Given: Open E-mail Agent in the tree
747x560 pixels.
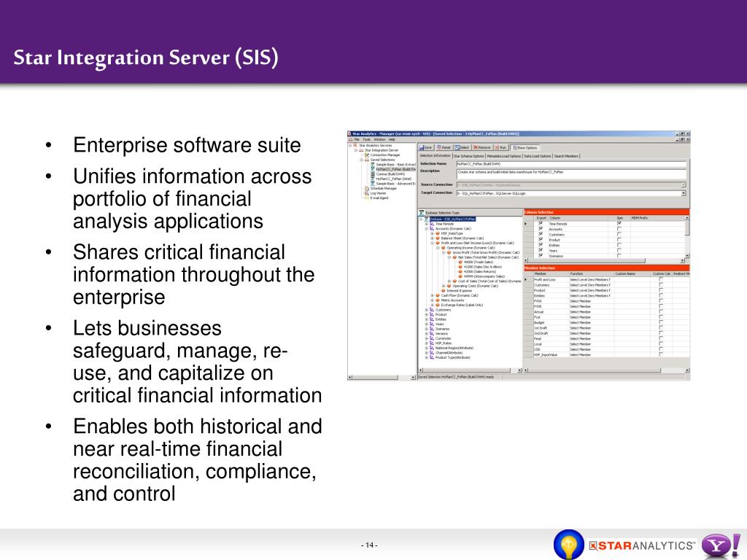Looking at the screenshot, I should tap(379, 198).
